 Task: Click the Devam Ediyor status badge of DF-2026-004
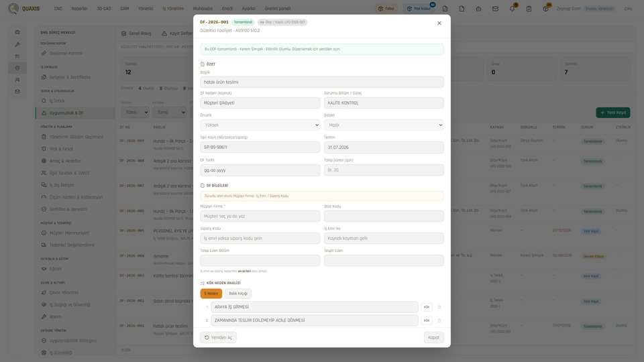coord(593,257)
